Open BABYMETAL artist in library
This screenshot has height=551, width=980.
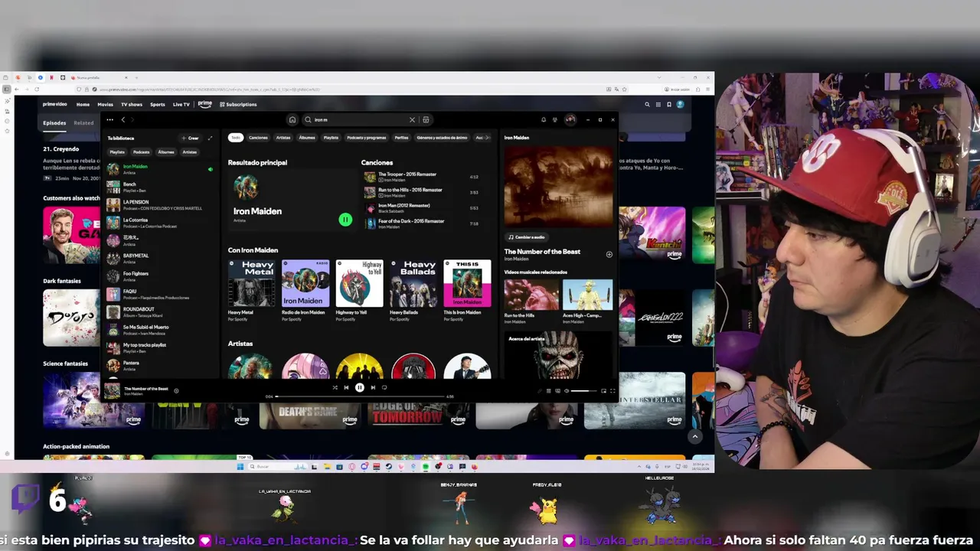[159, 258]
